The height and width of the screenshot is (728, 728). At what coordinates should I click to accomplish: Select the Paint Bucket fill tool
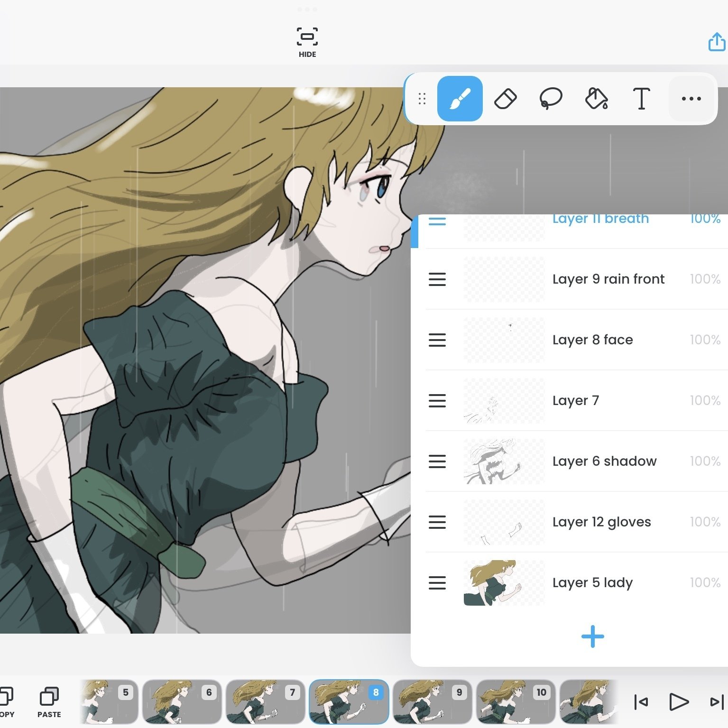(x=596, y=99)
